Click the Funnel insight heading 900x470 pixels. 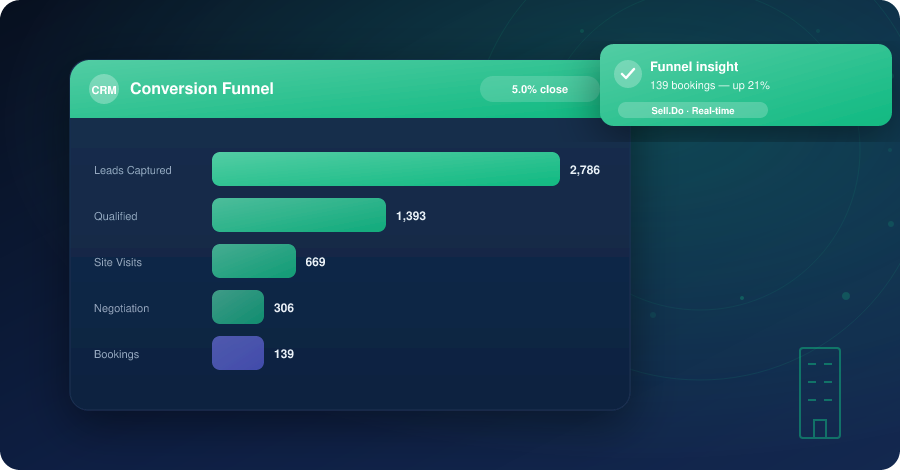tap(694, 67)
